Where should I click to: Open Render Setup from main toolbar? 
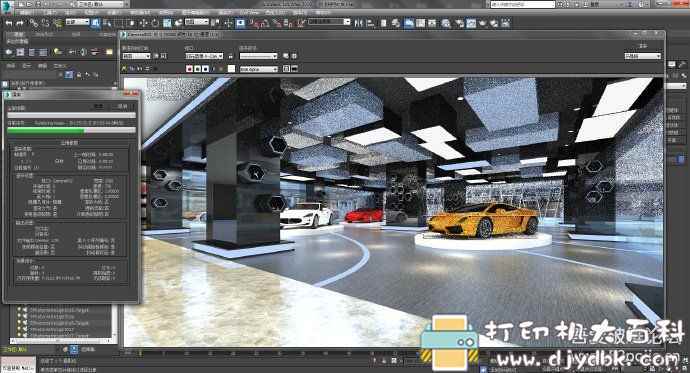(459, 23)
